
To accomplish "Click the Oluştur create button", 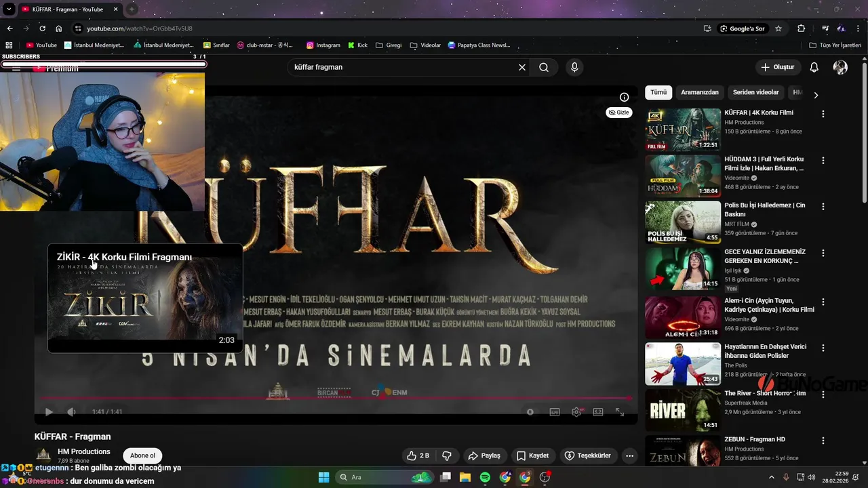I will click(777, 67).
